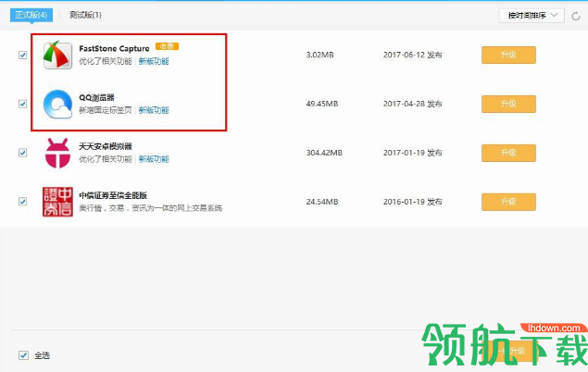This screenshot has width=588, height=372.
Task: Upgrade 中信证券至信全能版 with its 升级 button
Action: (508, 202)
